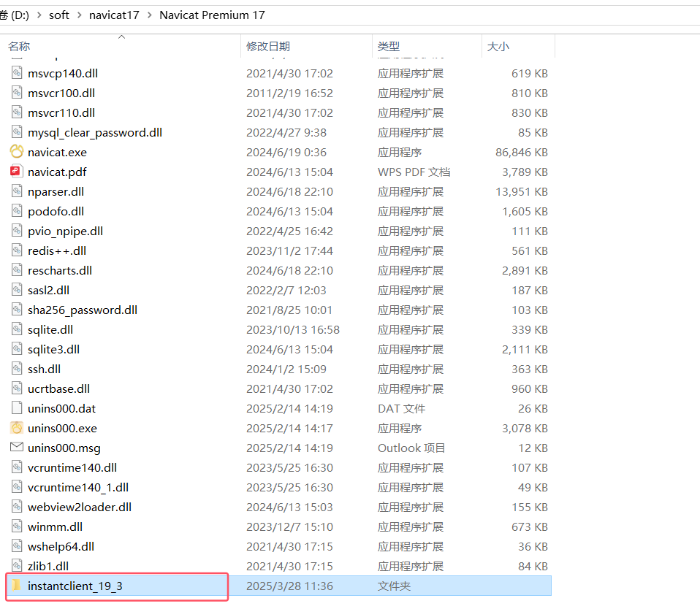Expand the chevron after soft in path
This screenshot has width=700, height=609.
pyautogui.click(x=80, y=15)
